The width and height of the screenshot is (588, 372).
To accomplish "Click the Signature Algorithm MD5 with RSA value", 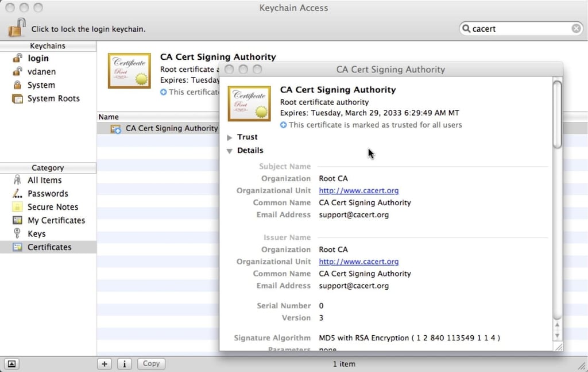I will pos(409,338).
